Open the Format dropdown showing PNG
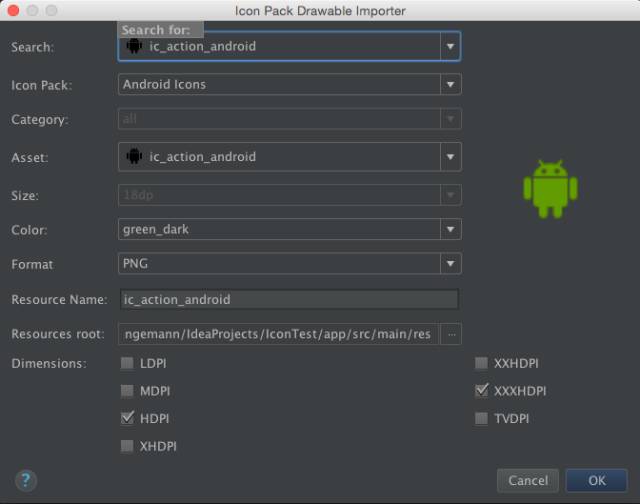Viewport: 640px width, 504px height. [x=290, y=264]
